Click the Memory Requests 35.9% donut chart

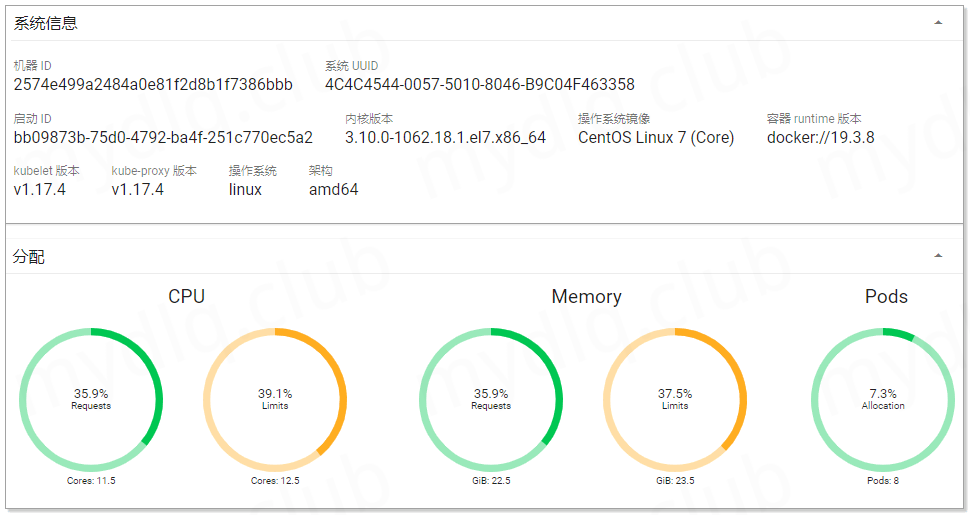pos(491,399)
